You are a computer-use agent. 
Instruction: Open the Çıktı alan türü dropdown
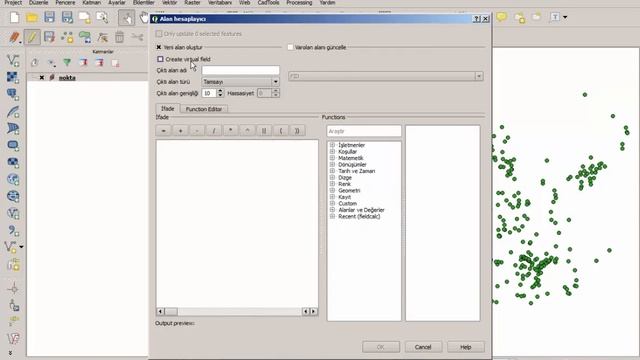[240, 82]
